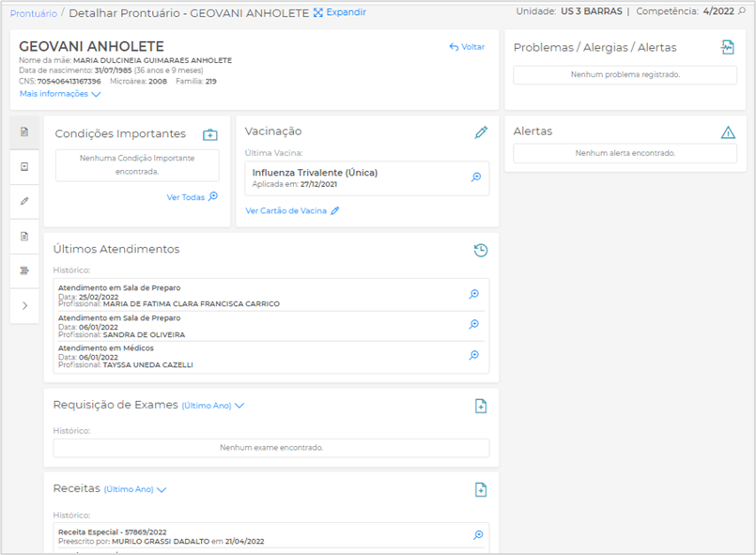View Receita Especial 57869/2022 details
Viewport: 756px width, 555px height.
click(478, 535)
